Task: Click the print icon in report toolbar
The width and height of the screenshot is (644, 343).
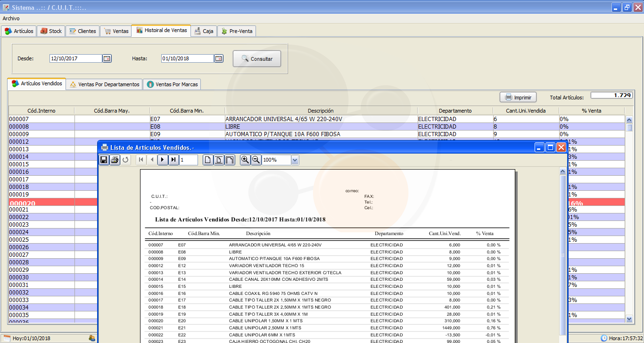Action: (115, 160)
